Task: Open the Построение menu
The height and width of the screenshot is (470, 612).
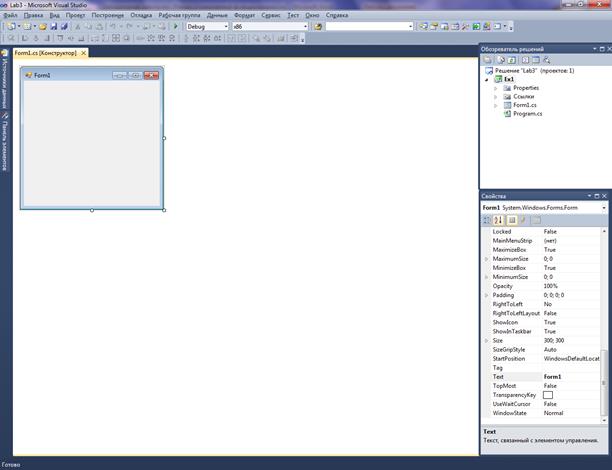Action: (x=108, y=15)
